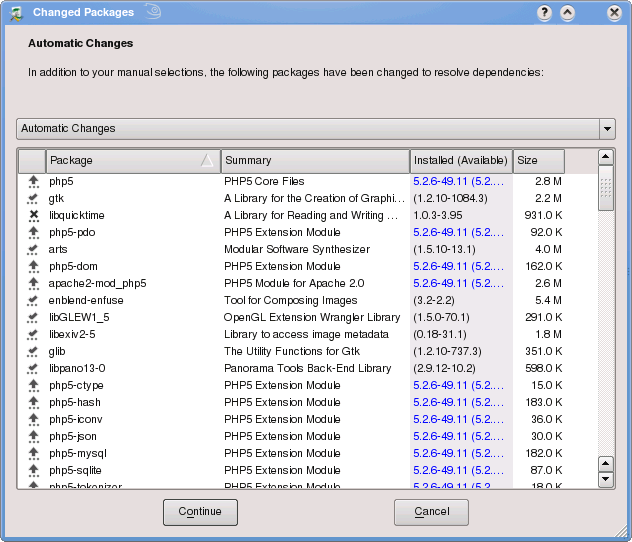Click the status icon for libpano13-0
632x542 pixels.
point(33,368)
